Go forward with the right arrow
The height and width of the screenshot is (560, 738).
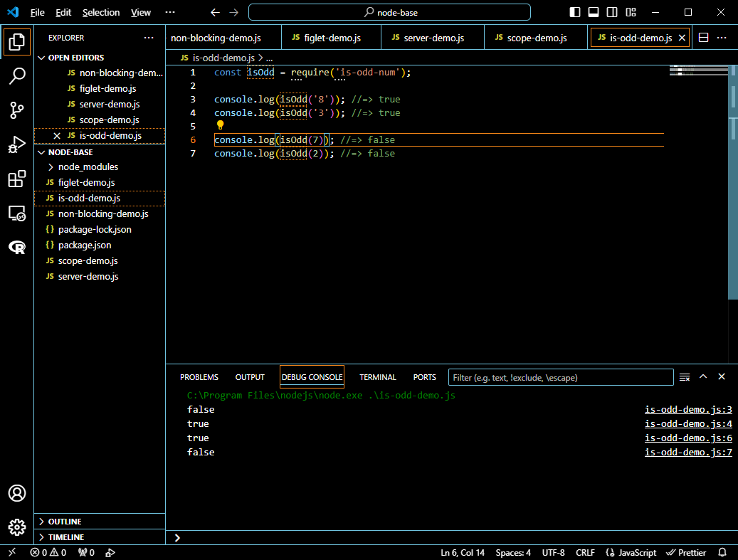(234, 12)
